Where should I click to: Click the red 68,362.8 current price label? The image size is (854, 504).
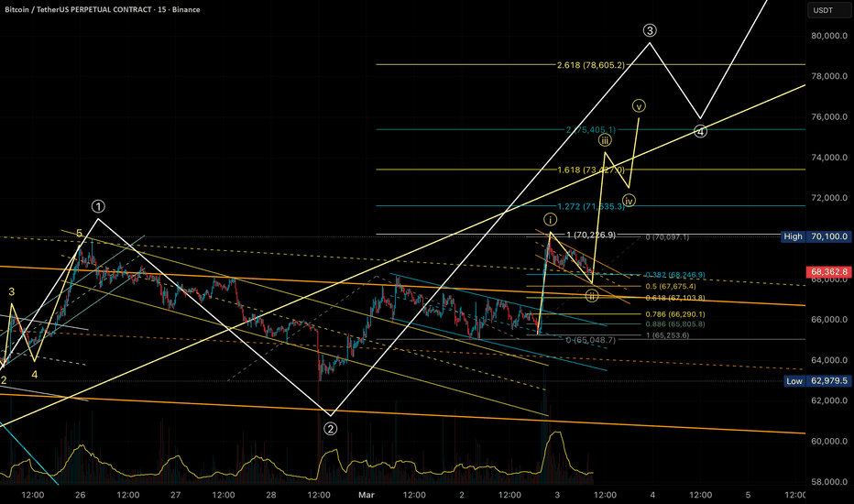pyautogui.click(x=827, y=271)
